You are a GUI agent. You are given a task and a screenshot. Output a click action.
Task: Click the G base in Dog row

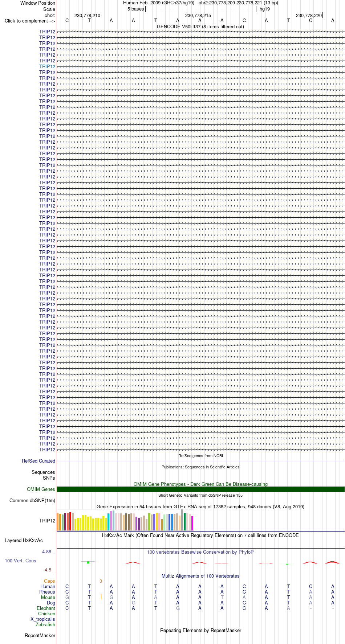(x=134, y=603)
